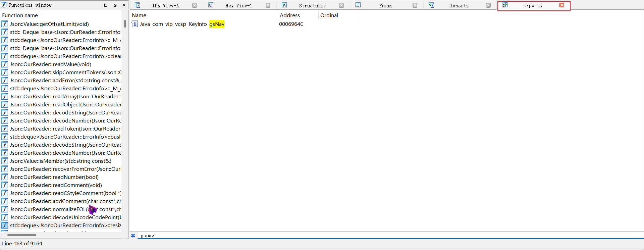Click the Functions list vertical scrollbar thumb
This screenshot has height=250, width=644.
point(125,24)
